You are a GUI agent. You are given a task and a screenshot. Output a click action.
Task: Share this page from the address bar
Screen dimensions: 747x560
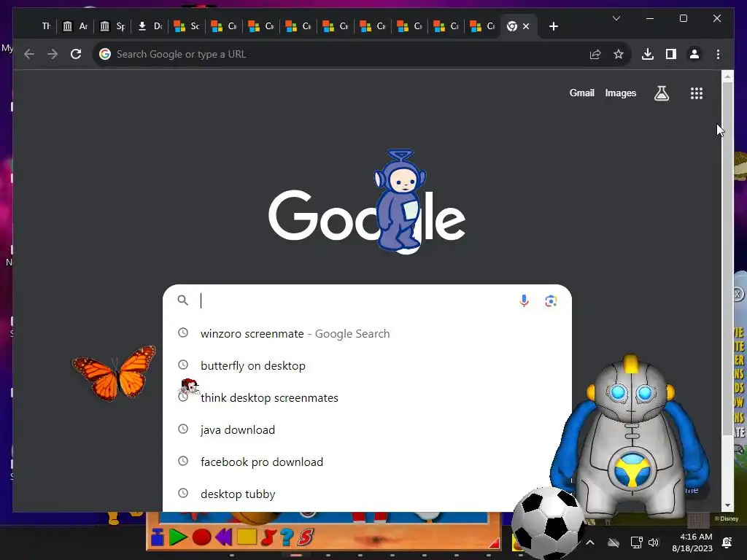coord(595,54)
